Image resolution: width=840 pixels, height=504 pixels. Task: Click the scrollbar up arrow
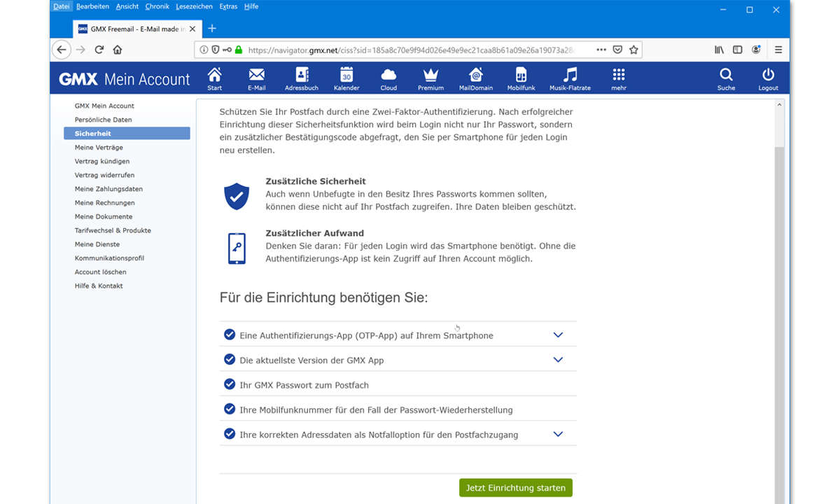(779, 104)
